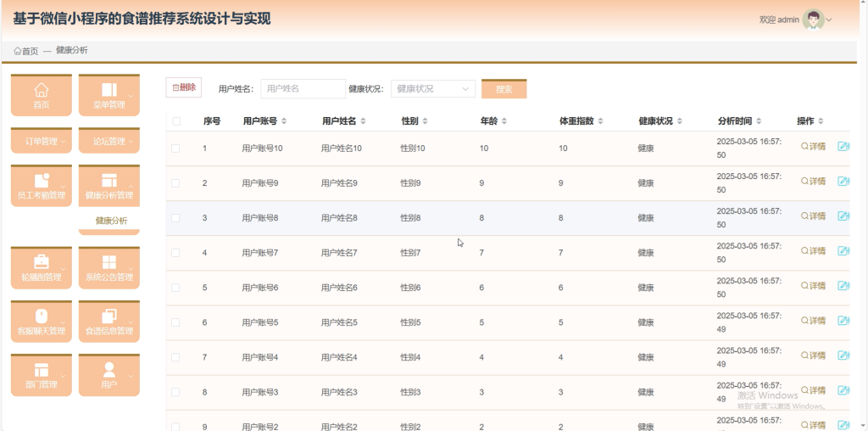Open 详情 for 用户账号8 row
Image resolution: width=868 pixels, height=431 pixels.
[813, 216]
